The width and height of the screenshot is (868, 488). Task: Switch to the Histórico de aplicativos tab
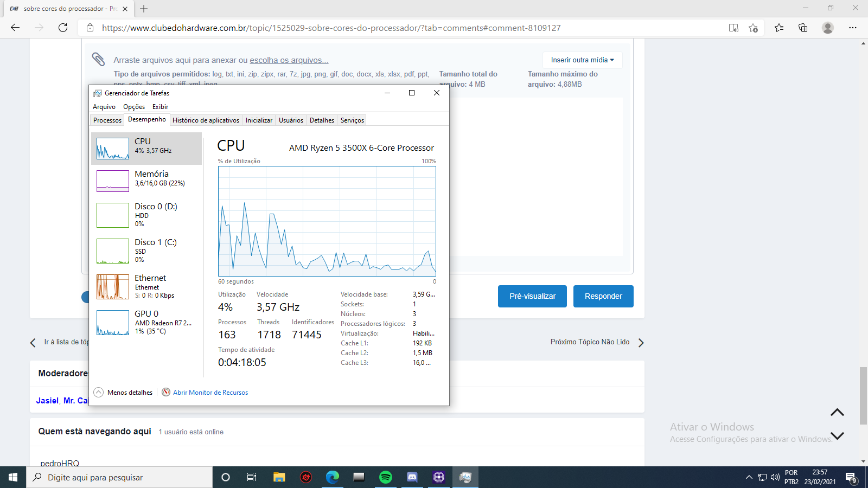tap(206, 120)
